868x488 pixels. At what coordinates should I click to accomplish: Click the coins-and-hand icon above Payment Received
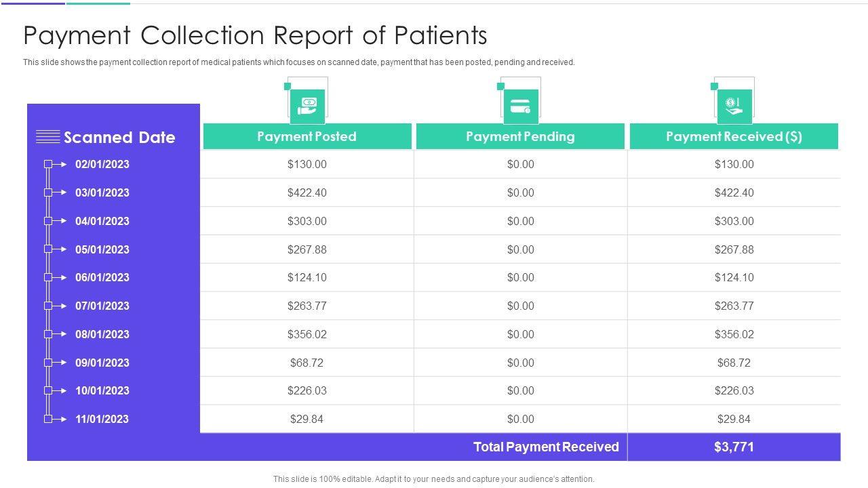734,106
